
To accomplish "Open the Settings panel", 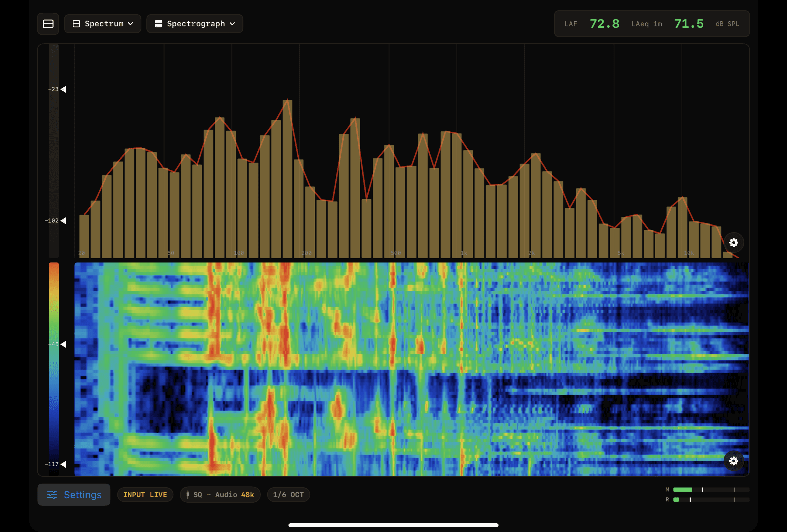I will click(x=74, y=495).
